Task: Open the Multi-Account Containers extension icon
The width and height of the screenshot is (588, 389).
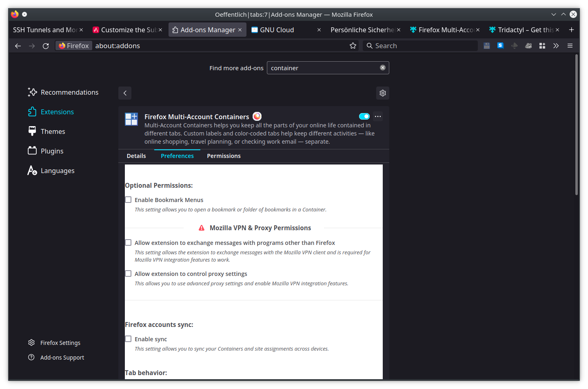Action: pos(131,119)
